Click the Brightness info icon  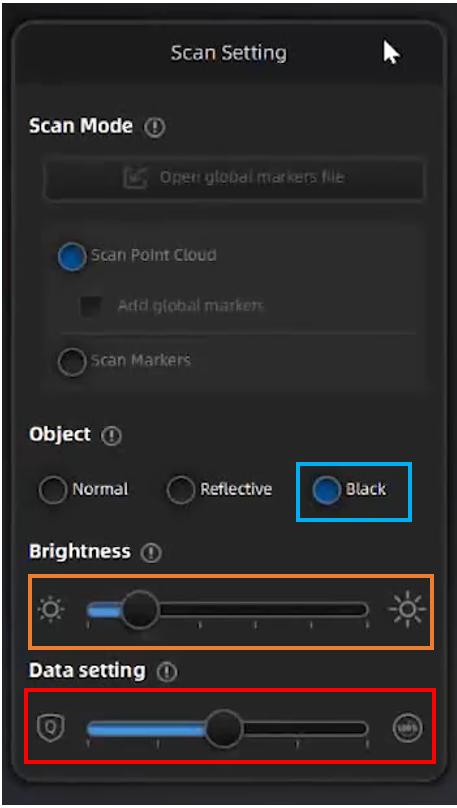tap(151, 553)
